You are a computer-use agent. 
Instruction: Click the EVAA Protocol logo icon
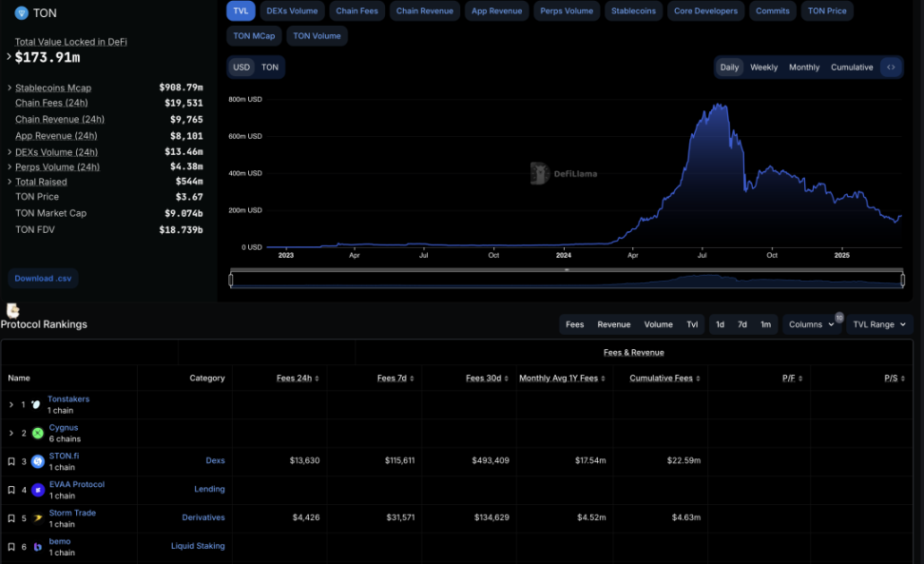(38, 490)
